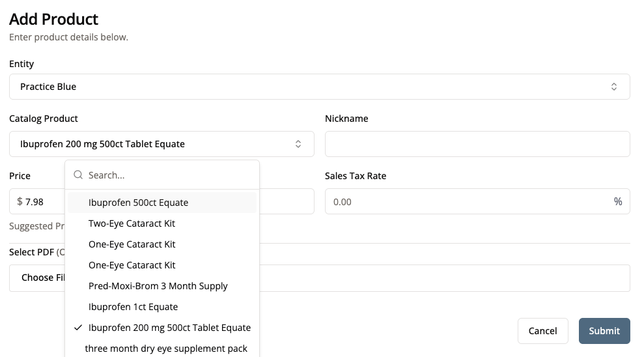Click into the product Search box
This screenshot has width=644, height=357.
point(169,175)
